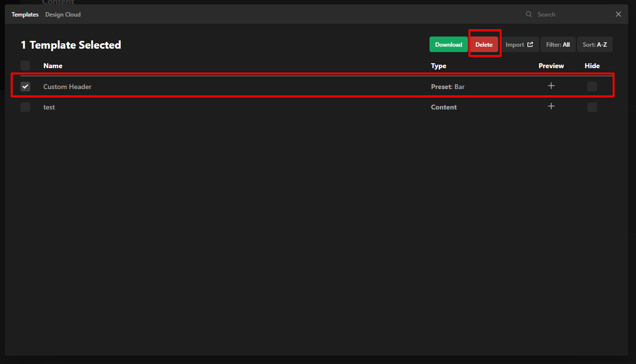
Task: Click the test template name
Action: tap(49, 107)
